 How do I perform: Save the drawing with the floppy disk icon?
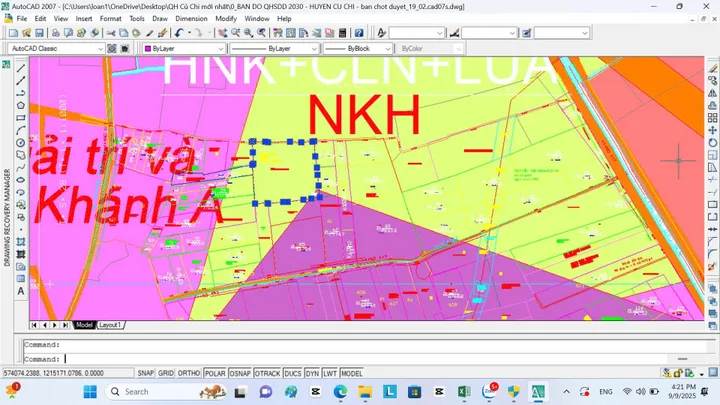click(39, 33)
